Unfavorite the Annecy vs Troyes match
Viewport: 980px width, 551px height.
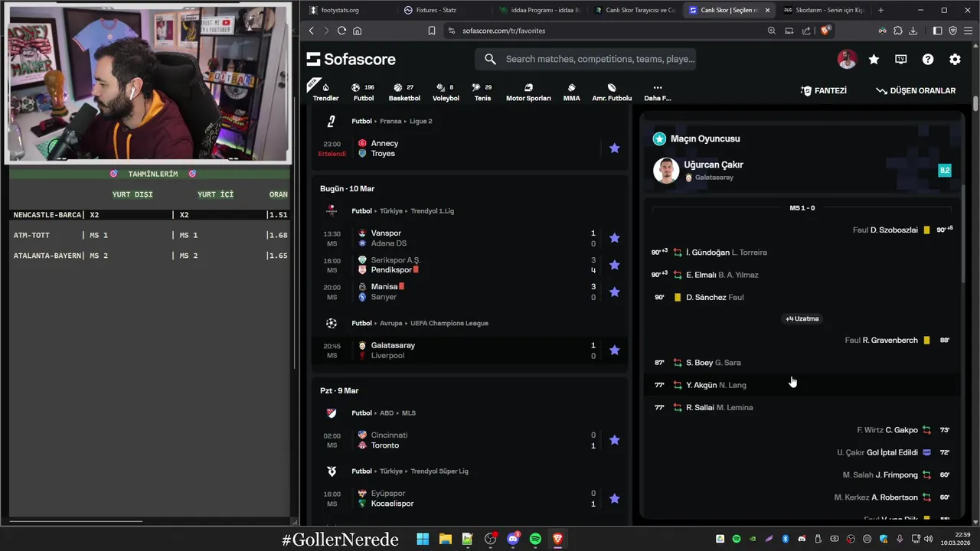pyautogui.click(x=614, y=148)
